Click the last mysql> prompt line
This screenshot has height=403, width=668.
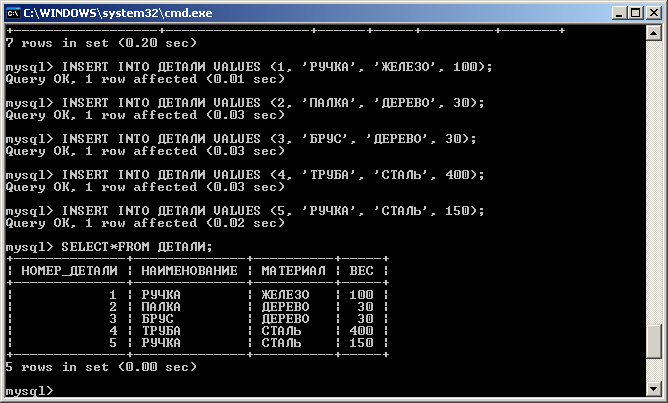(29, 391)
